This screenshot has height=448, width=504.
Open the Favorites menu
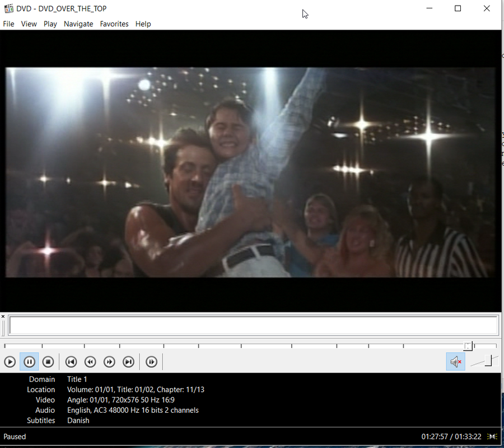114,24
